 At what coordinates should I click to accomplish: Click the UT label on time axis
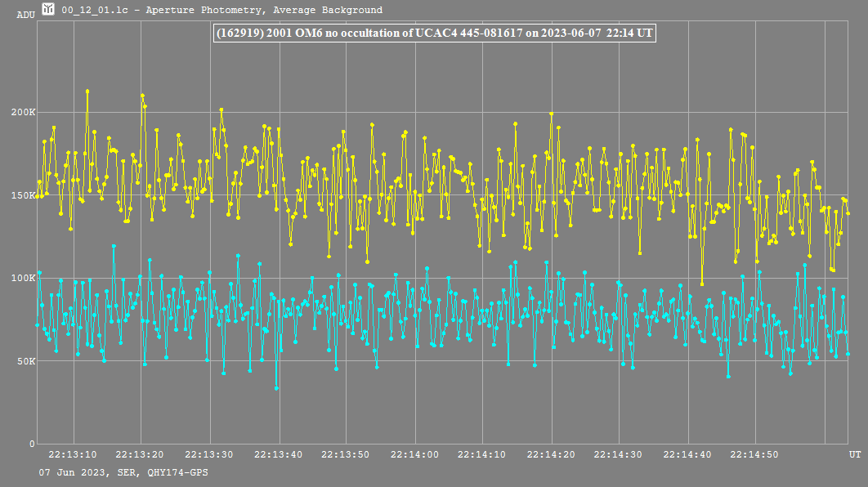(854, 454)
